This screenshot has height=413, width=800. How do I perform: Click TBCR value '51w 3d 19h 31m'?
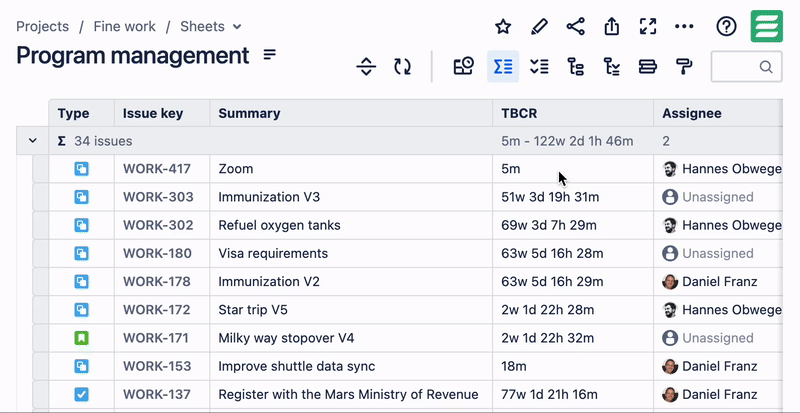[550, 197]
